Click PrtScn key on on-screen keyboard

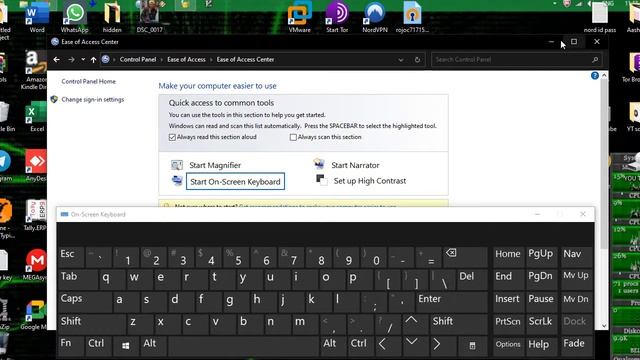coord(508,324)
